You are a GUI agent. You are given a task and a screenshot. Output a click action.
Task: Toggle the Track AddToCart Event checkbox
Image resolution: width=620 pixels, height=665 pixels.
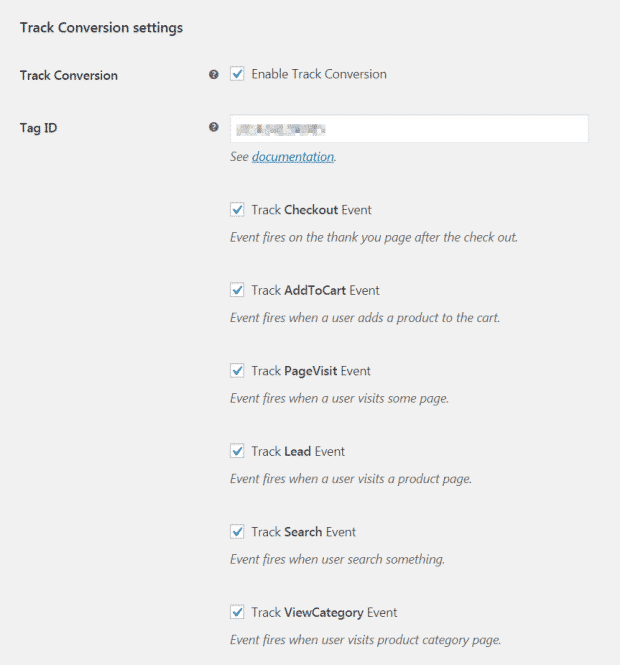click(237, 290)
